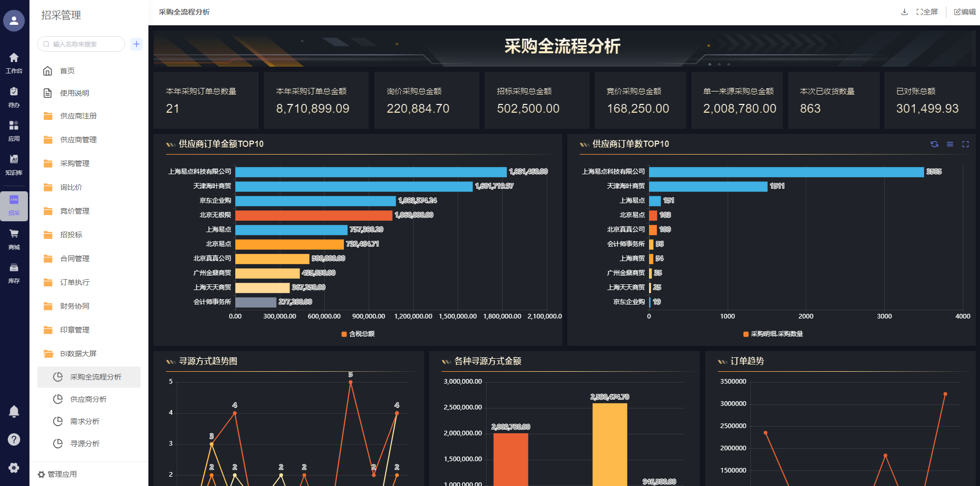Toggle the 含税总额 legend series
Image resolution: width=980 pixels, height=486 pixels.
tap(358, 334)
